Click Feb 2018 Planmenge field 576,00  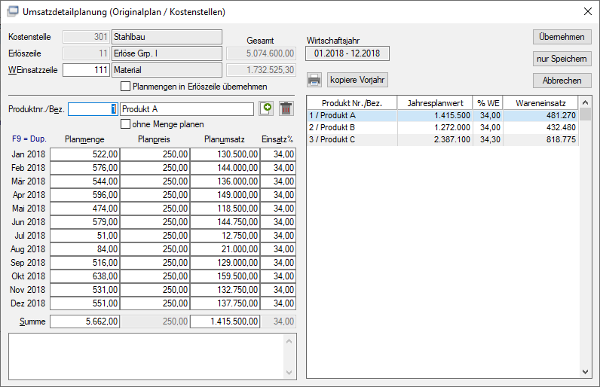click(x=85, y=168)
